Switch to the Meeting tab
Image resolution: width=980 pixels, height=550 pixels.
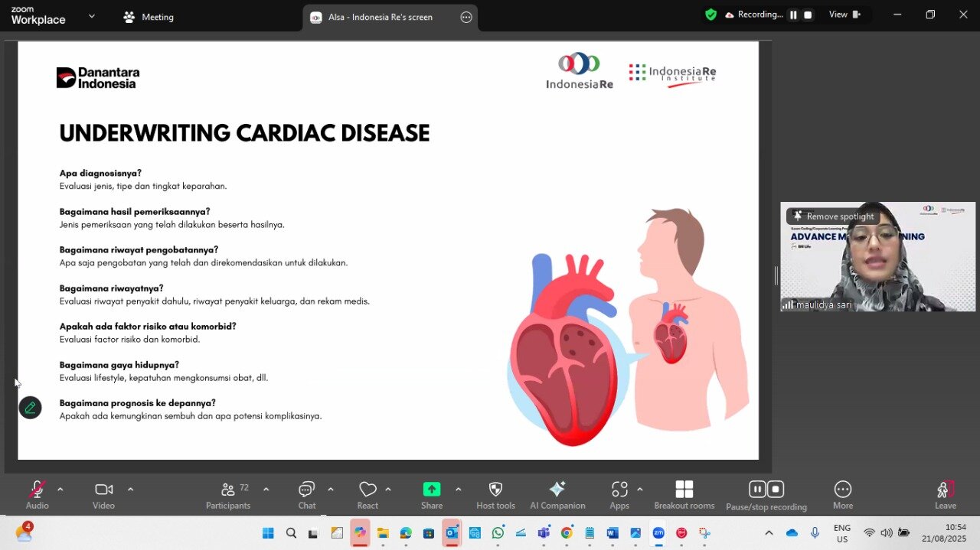coord(149,17)
